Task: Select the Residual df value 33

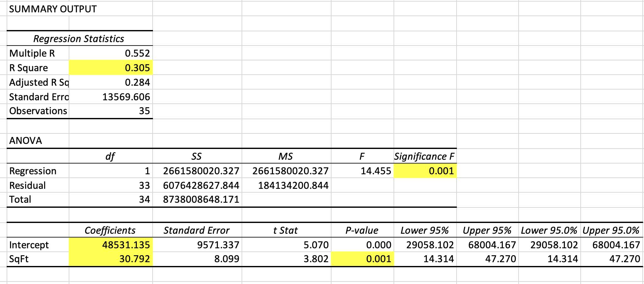Action: point(111,185)
